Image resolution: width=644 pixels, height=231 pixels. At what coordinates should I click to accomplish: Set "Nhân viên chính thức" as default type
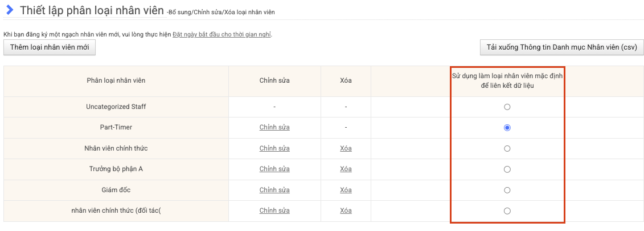507,148
